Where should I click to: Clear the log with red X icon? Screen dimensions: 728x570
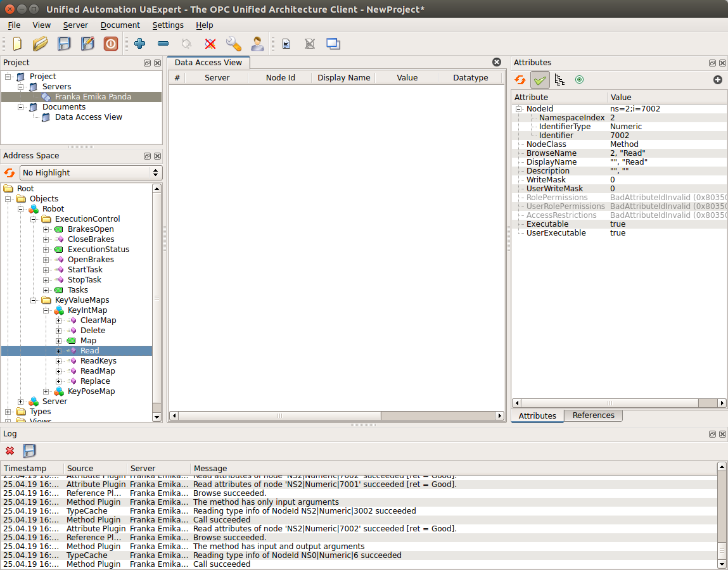[x=10, y=451]
